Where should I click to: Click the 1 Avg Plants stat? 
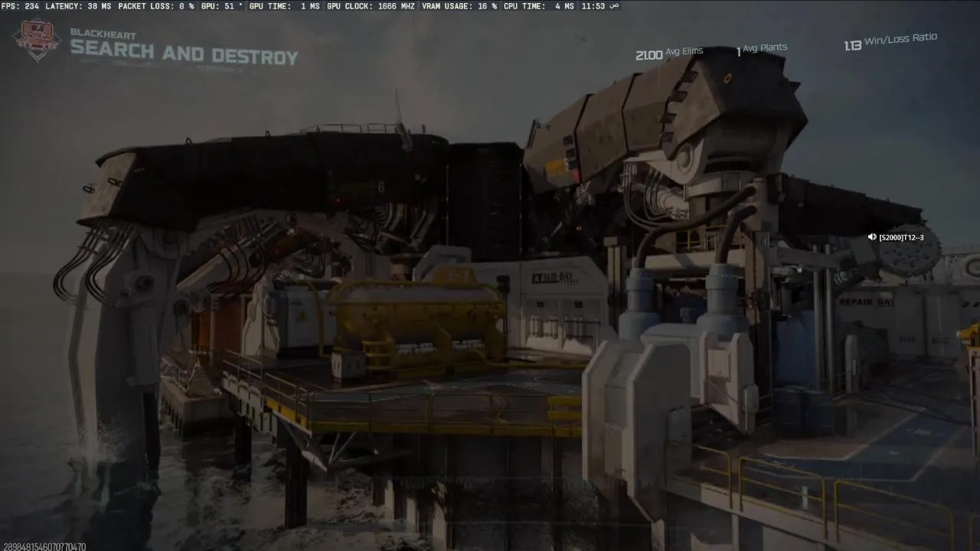[x=761, y=49]
